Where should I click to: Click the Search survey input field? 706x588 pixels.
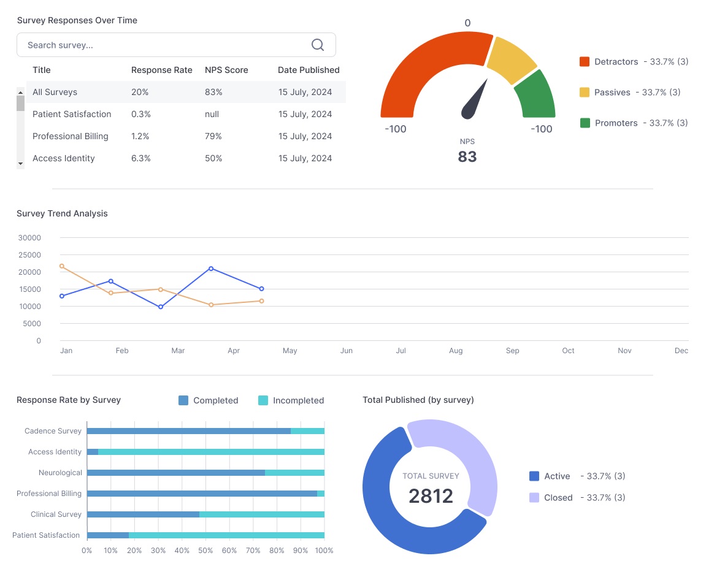[x=166, y=45]
